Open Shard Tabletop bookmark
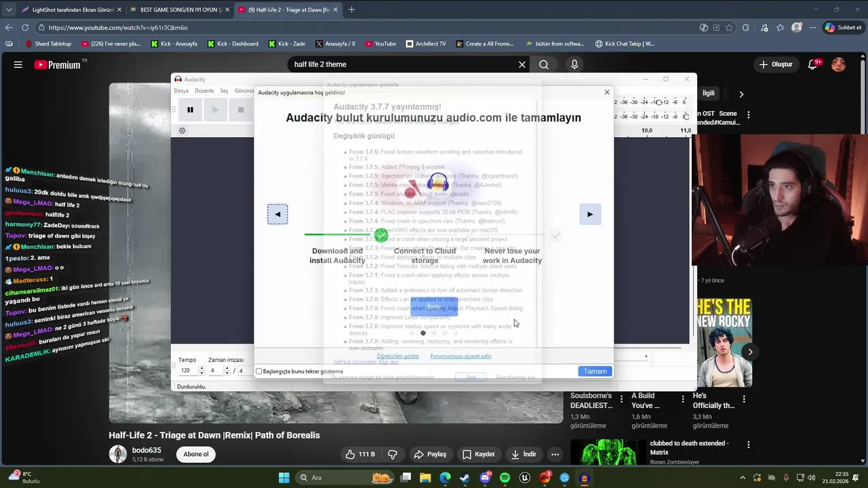868x488 pixels. pos(48,43)
